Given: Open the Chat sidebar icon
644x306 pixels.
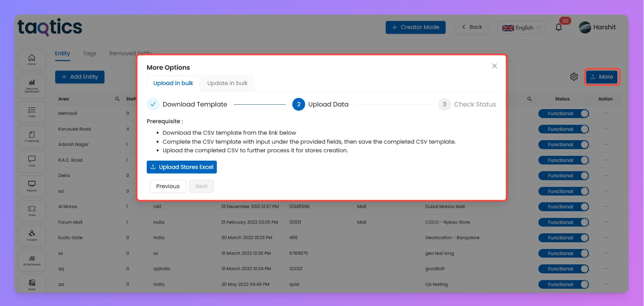Looking at the screenshot, I should pyautogui.click(x=32, y=161).
